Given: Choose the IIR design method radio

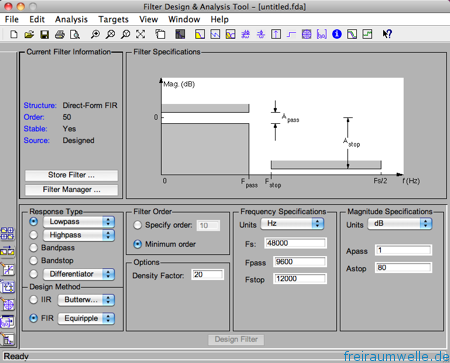Looking at the screenshot, I should (33, 300).
